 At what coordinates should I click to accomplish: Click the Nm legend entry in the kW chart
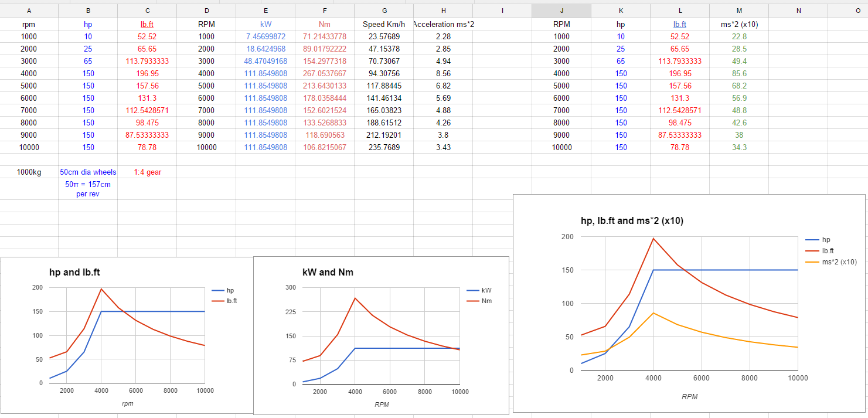click(x=486, y=301)
